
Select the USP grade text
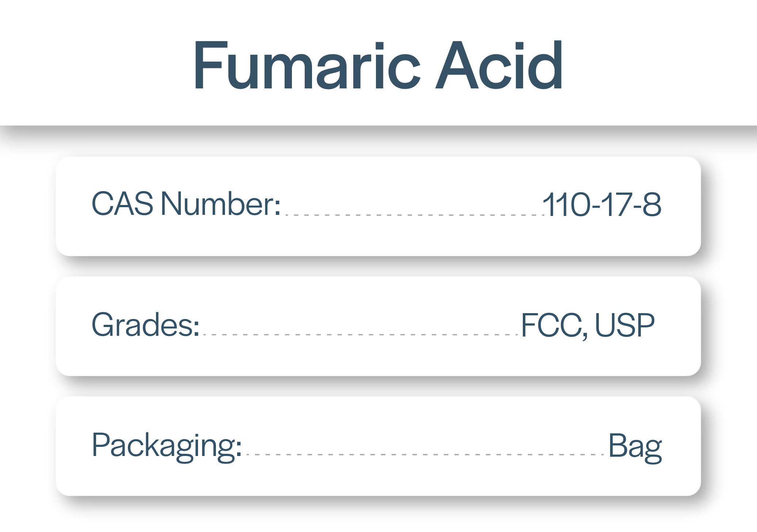pyautogui.click(x=625, y=325)
